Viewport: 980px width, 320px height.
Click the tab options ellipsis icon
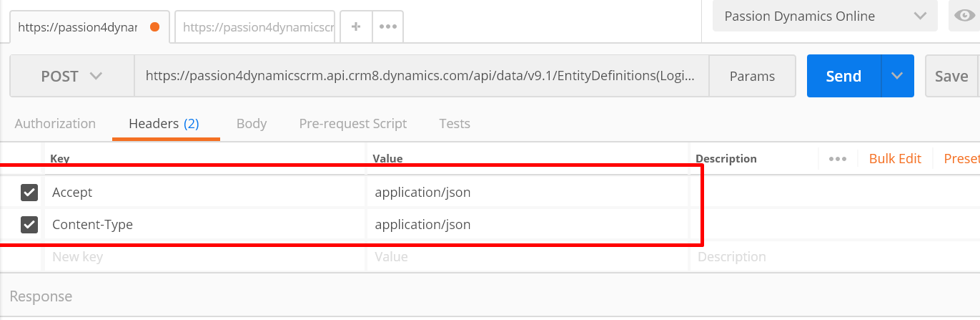387,26
